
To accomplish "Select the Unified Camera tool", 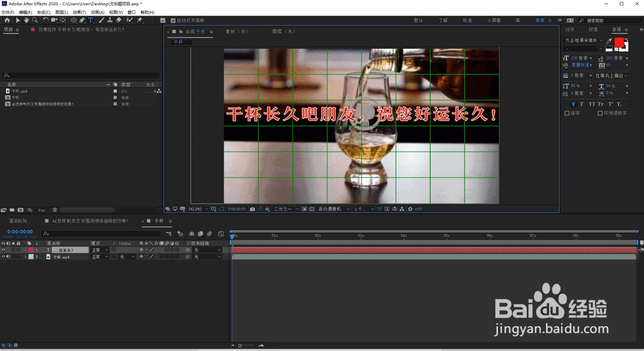I will pyautogui.click(x=54, y=20).
